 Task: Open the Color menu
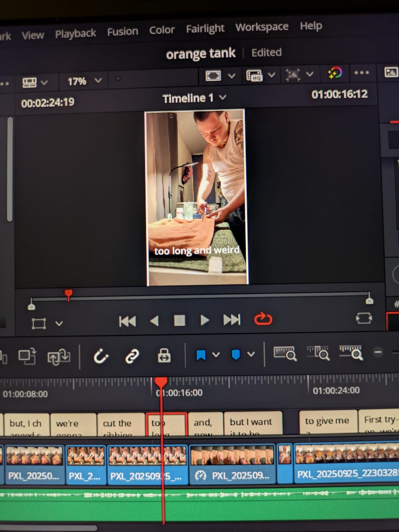click(162, 30)
